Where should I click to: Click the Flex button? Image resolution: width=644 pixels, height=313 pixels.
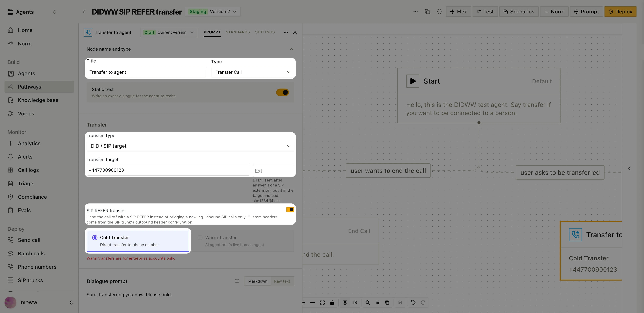click(x=459, y=12)
